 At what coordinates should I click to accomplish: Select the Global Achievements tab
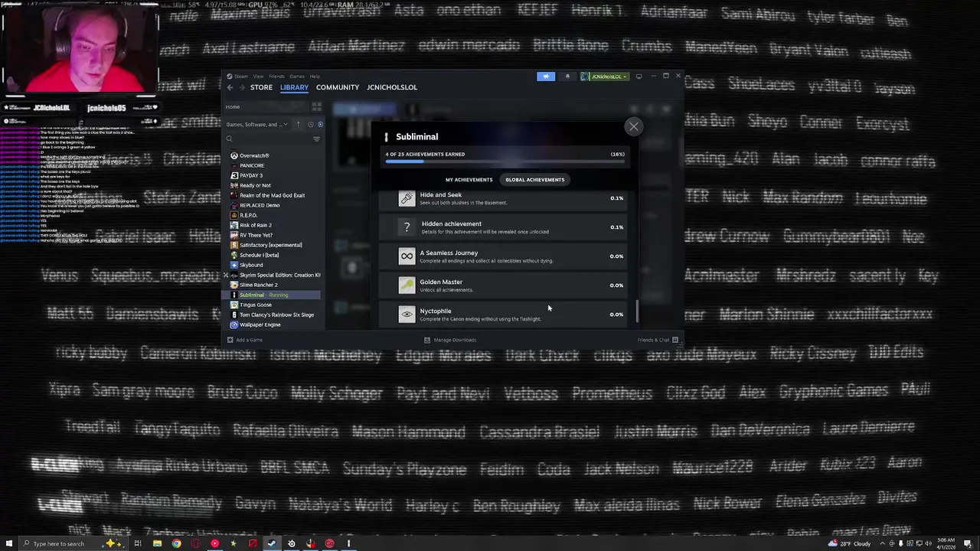point(534,180)
